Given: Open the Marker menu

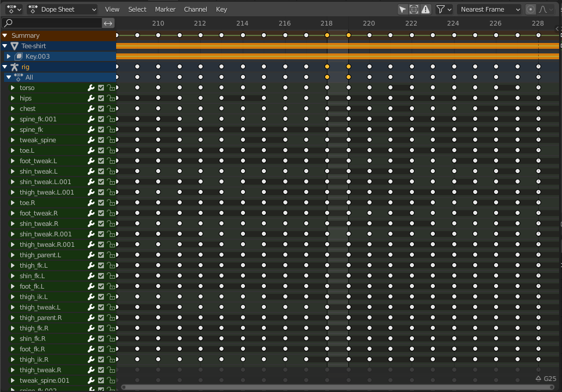Looking at the screenshot, I should click(x=165, y=9).
